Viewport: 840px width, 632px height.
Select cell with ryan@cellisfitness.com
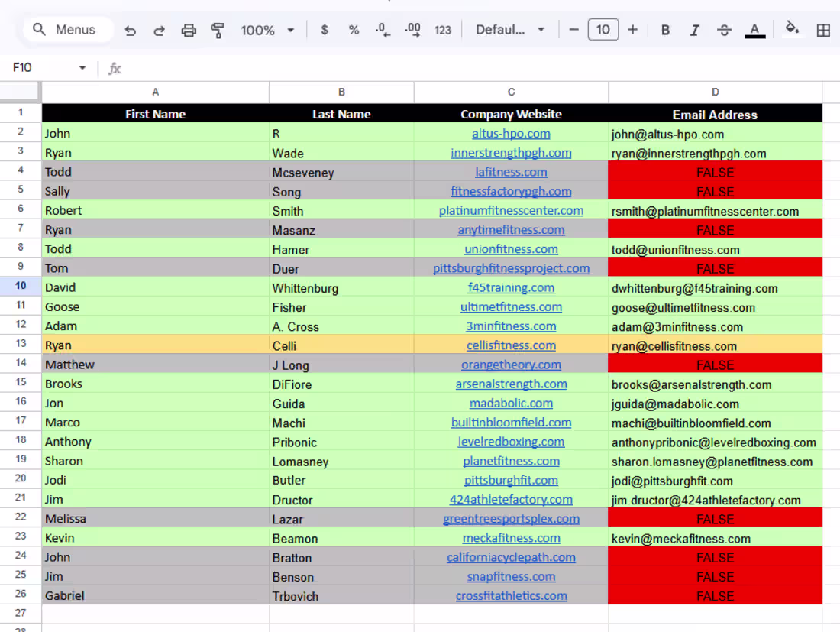point(716,345)
